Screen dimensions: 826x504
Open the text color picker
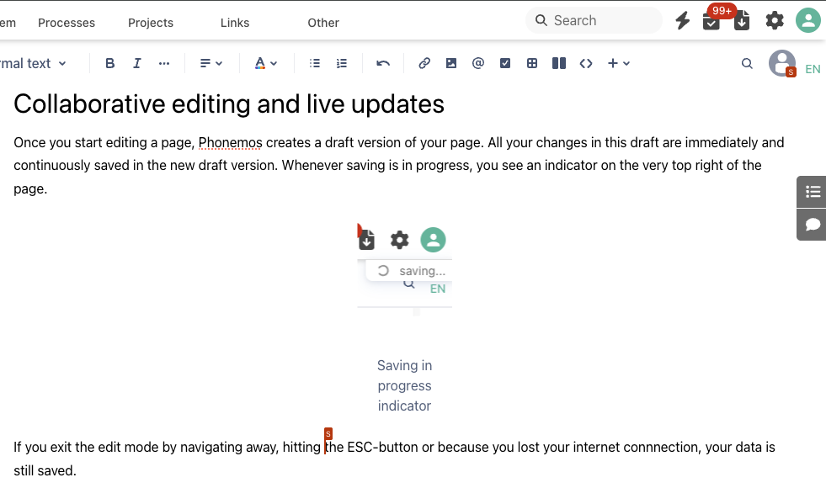tap(266, 63)
